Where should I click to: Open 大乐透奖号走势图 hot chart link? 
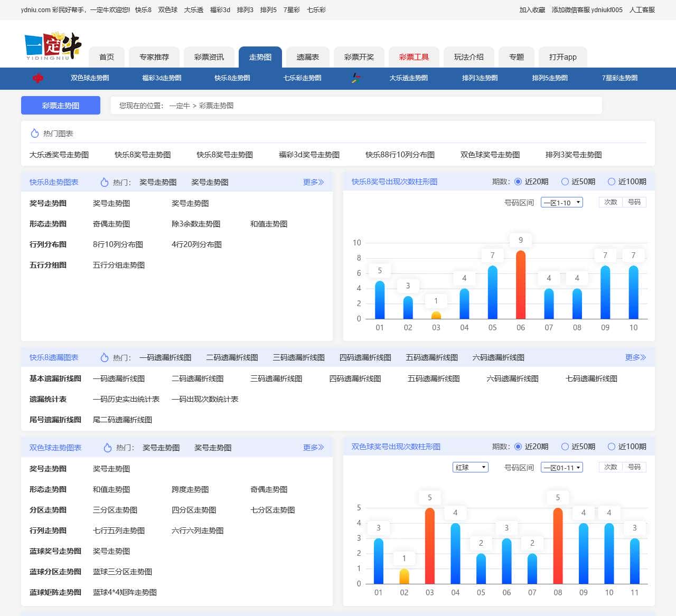point(59,155)
